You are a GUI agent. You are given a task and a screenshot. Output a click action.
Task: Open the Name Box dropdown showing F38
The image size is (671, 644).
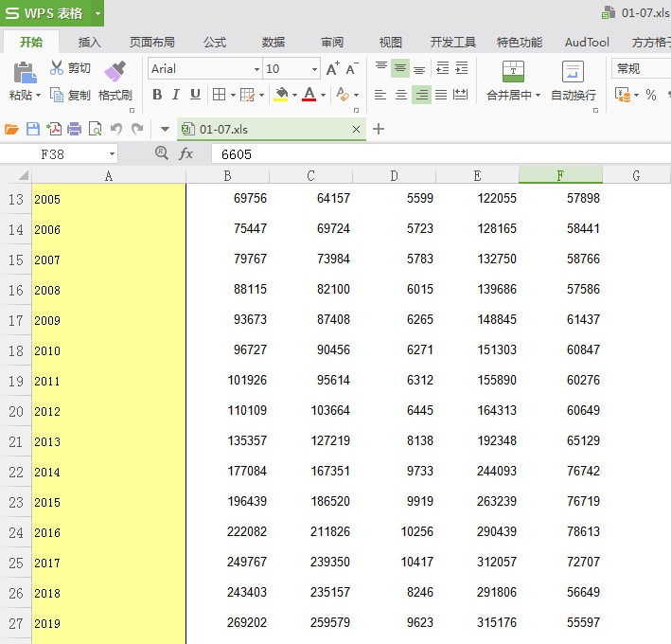point(112,153)
